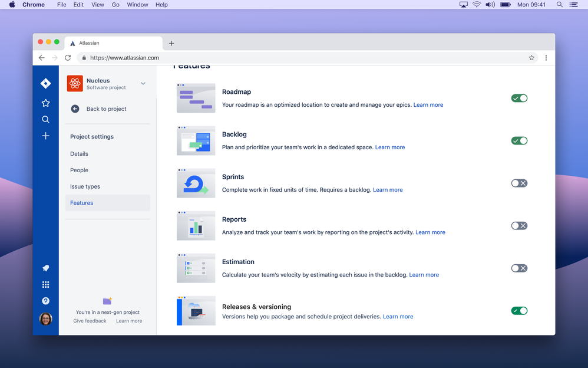Click the Project settings heading
Viewport: 588px width, 368px height.
[92, 137]
